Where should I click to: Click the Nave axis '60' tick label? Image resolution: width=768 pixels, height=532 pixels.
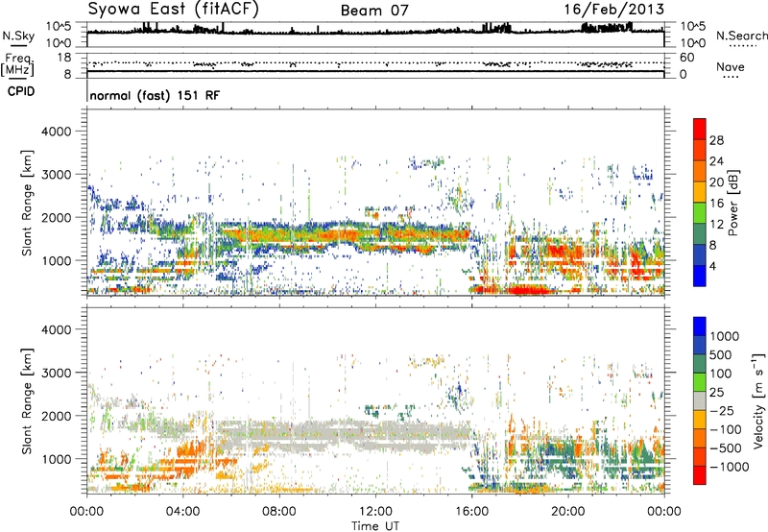(687, 58)
